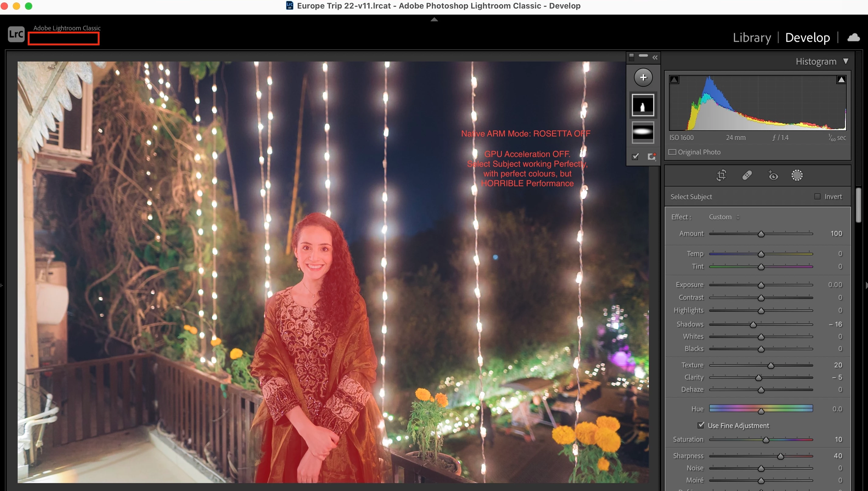868x491 pixels.
Task: Select the Crop Overlay tool
Action: pos(721,175)
